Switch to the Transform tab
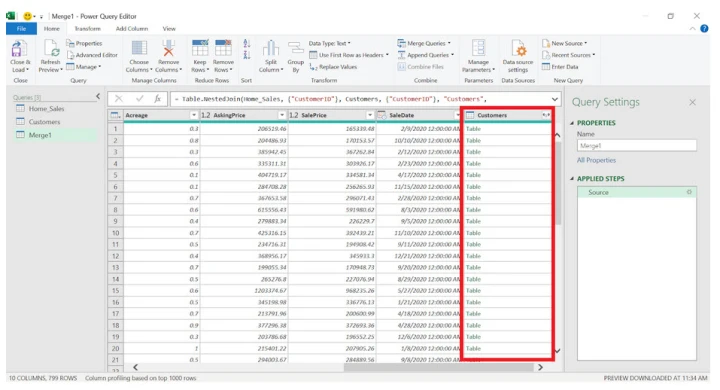This screenshot has width=720, height=390. pos(87,28)
